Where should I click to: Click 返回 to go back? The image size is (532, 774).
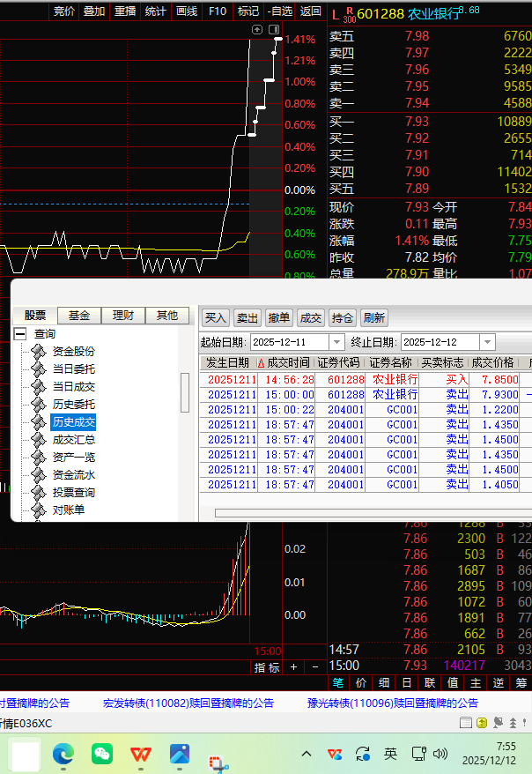click(x=311, y=11)
